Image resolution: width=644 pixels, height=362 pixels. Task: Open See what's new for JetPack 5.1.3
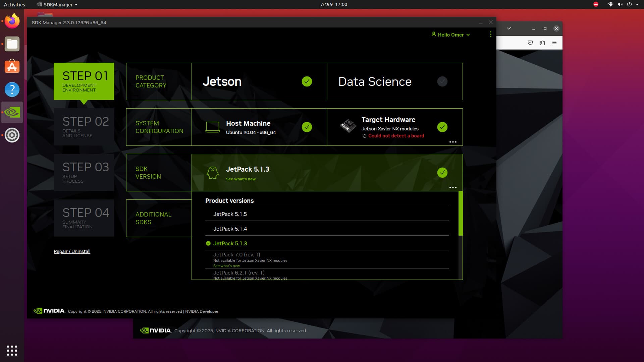point(240,179)
